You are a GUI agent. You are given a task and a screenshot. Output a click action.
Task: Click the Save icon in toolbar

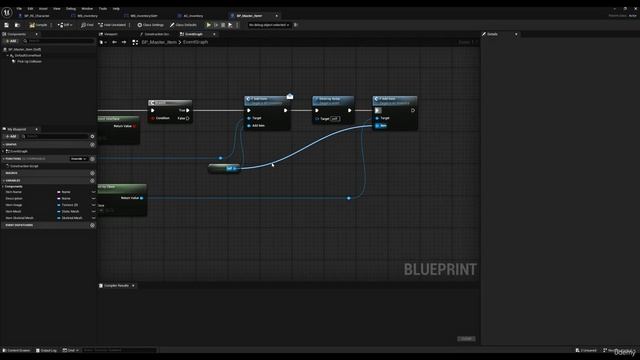pos(7,25)
